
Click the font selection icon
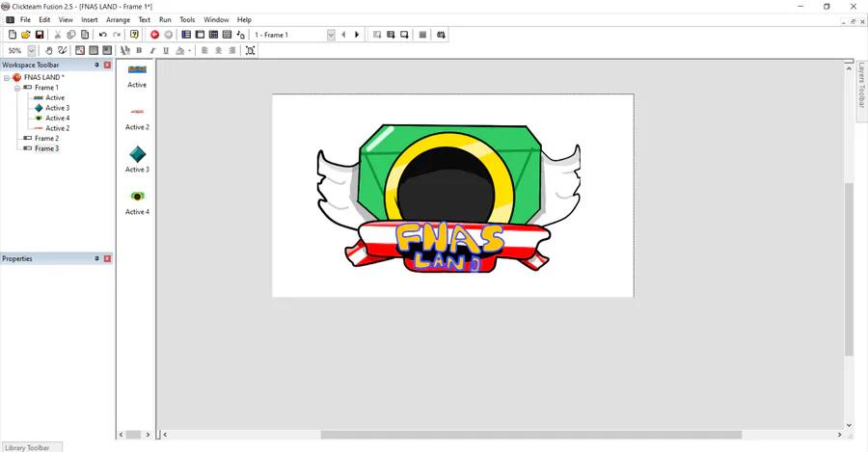(x=125, y=50)
